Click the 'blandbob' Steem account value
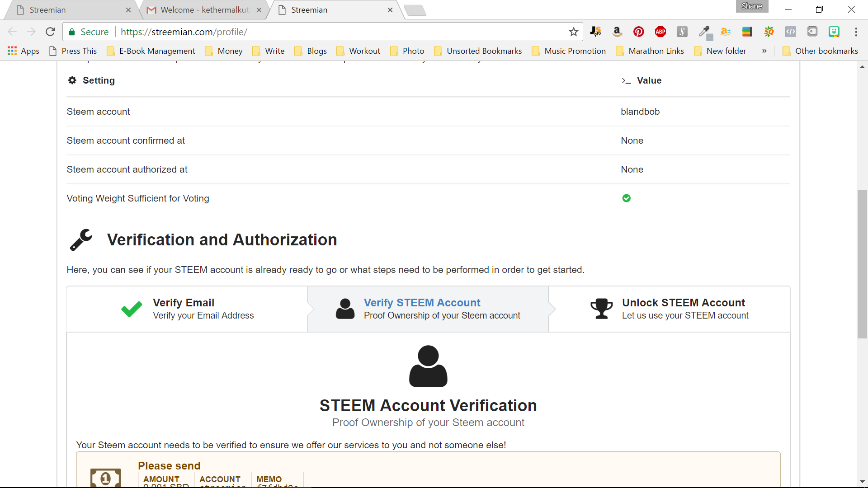 coord(640,112)
